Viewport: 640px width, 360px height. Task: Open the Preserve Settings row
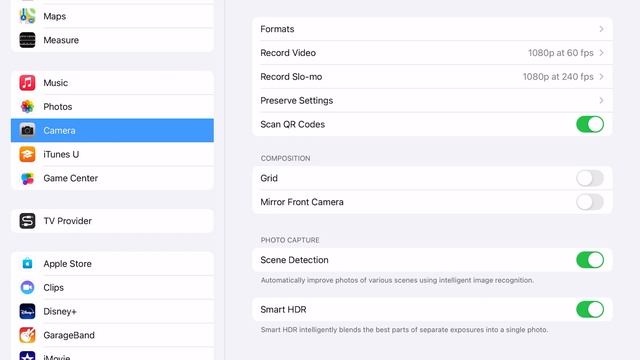tap(432, 100)
